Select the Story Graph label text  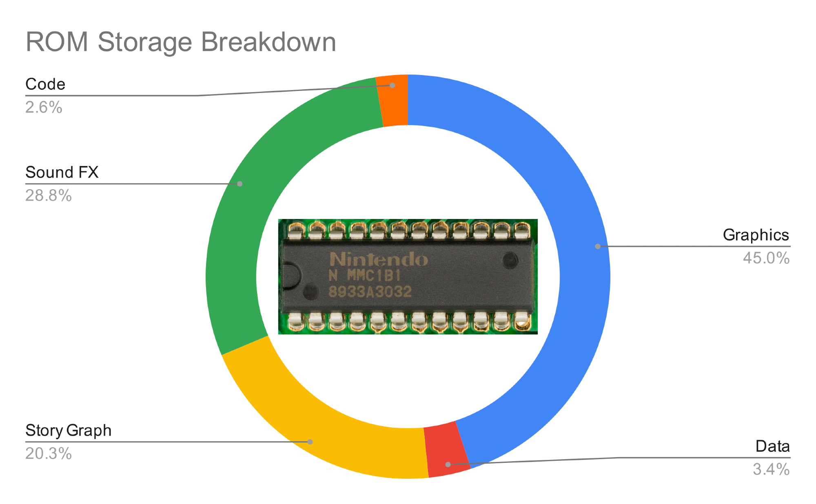pos(68,431)
